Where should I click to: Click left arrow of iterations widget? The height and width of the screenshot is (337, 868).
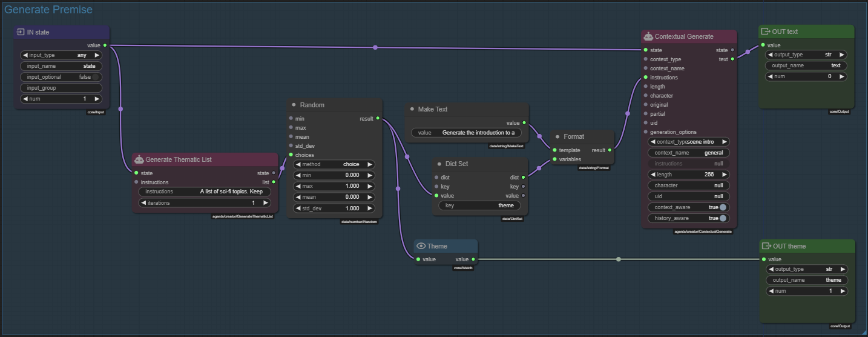coord(143,203)
